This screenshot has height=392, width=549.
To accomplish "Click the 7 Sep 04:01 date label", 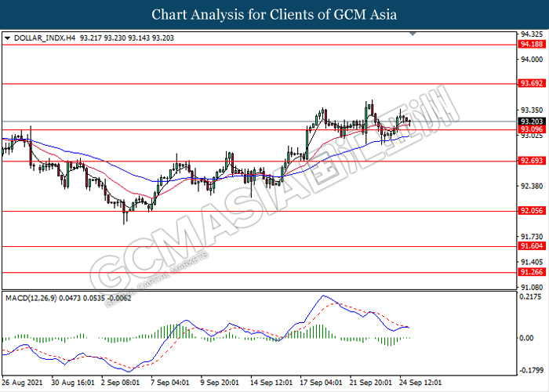I will click(x=168, y=384).
